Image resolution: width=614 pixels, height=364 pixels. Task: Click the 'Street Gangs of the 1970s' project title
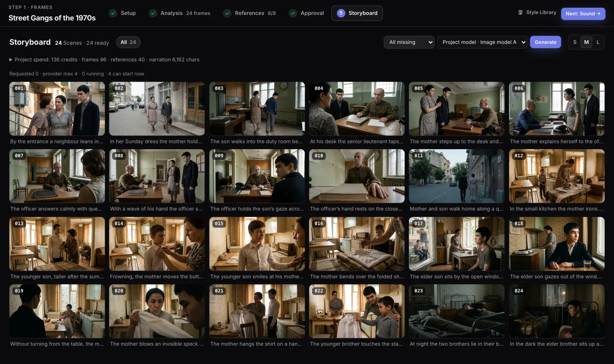tap(52, 18)
